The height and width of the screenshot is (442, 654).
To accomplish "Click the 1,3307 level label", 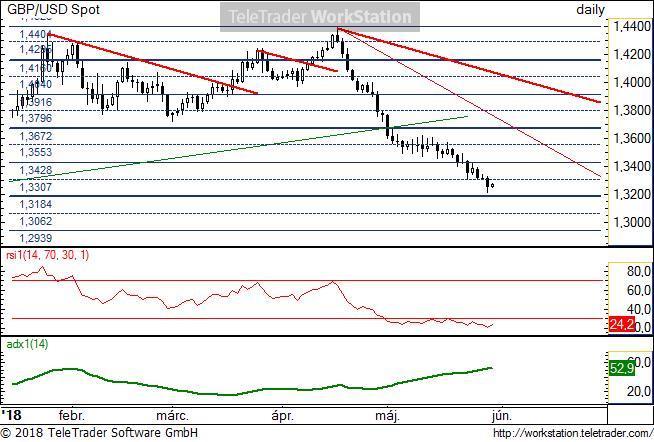I will click(x=36, y=187).
